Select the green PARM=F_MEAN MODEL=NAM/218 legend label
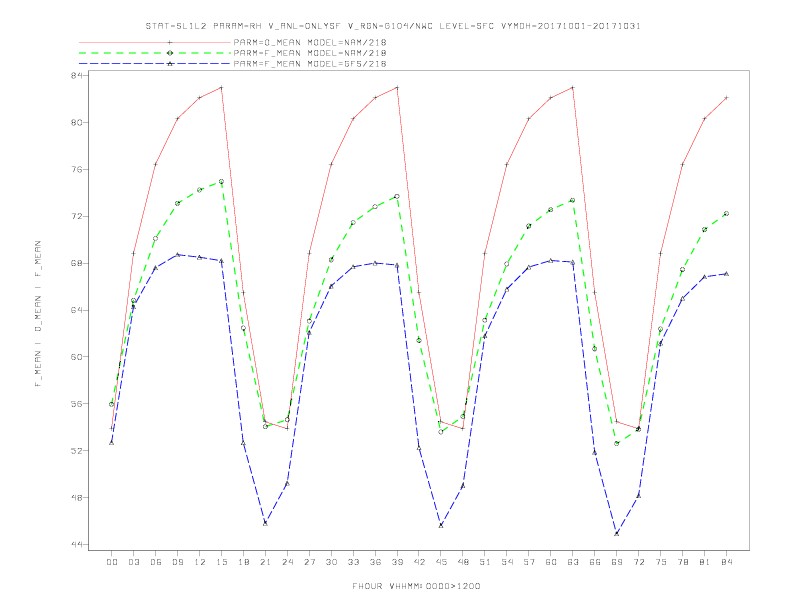This screenshot has height=612, width=792. coord(310,53)
